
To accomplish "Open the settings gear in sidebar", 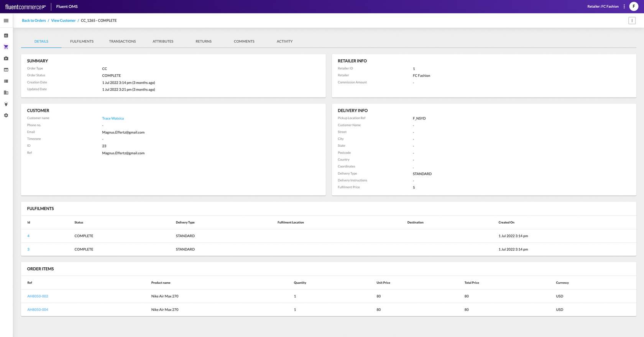I will pyautogui.click(x=6, y=115).
